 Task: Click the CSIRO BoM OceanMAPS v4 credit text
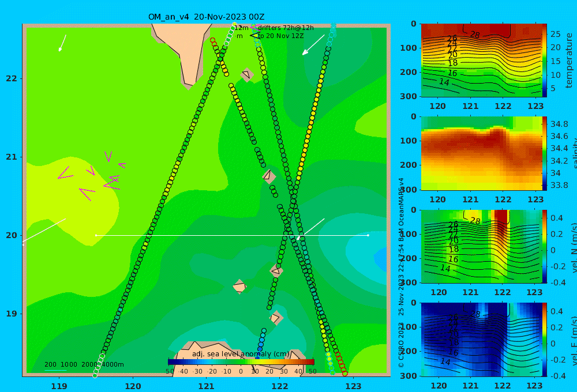[401, 272]
